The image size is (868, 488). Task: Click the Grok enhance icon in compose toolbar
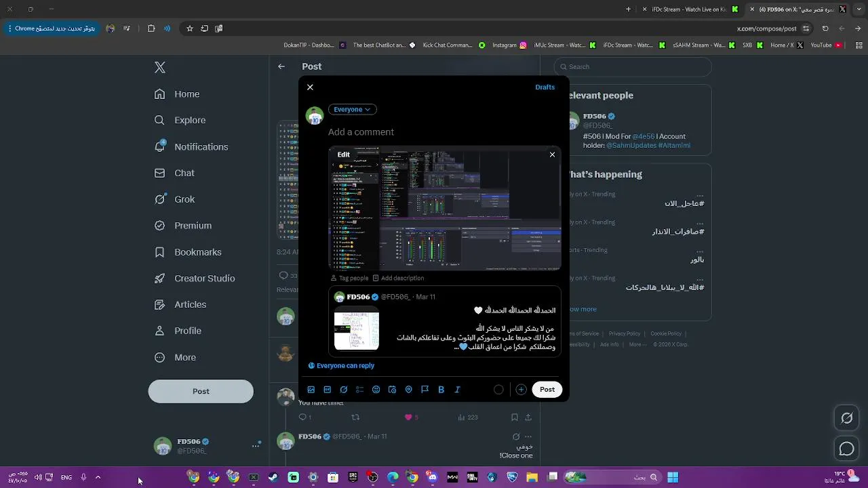tap(344, 390)
